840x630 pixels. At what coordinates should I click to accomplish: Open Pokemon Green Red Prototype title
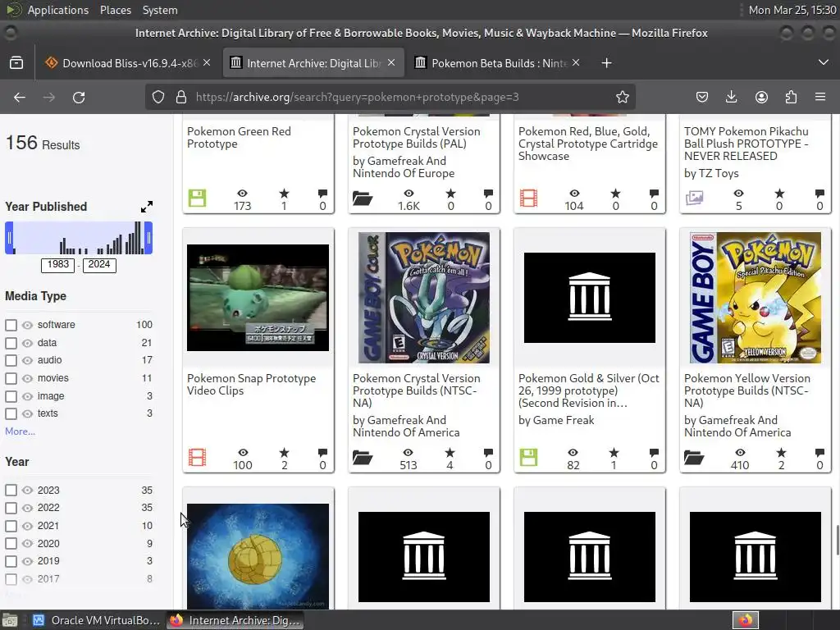tap(239, 138)
